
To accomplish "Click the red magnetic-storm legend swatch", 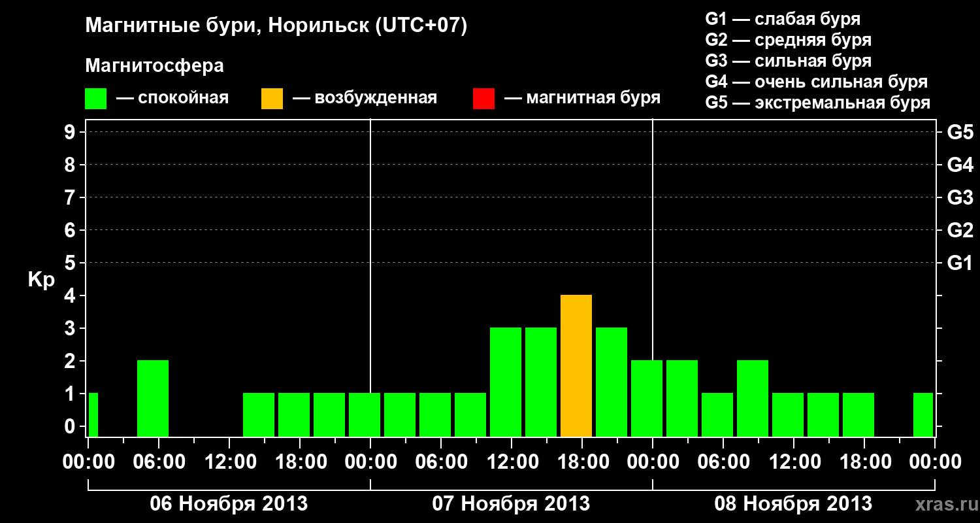I will coord(483,99).
